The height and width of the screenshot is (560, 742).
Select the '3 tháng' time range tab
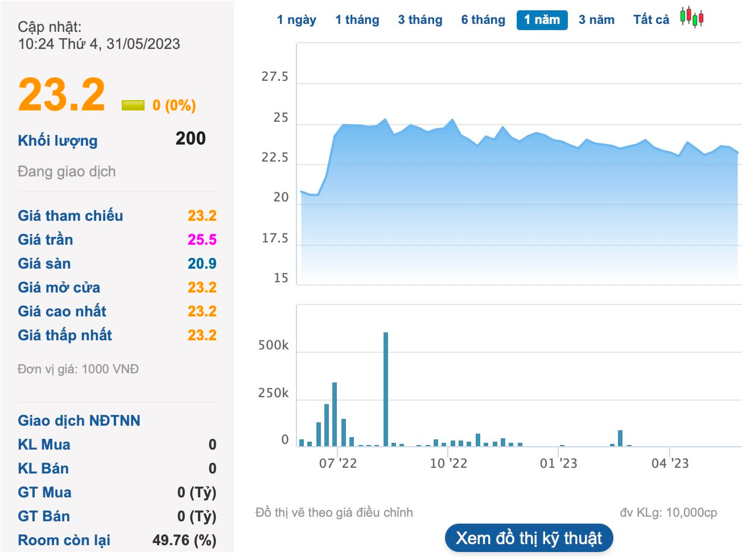tap(420, 20)
